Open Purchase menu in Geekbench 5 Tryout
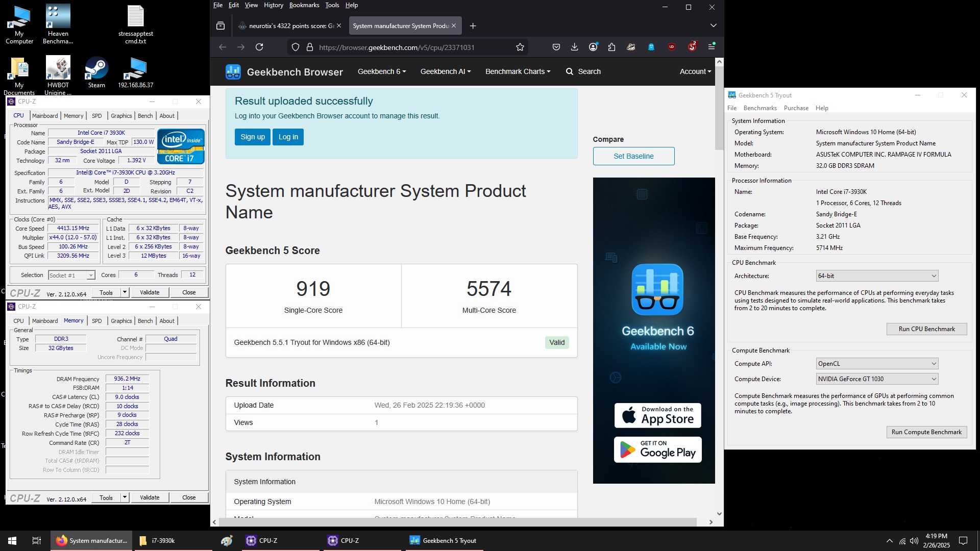Viewport: 980px width, 551px height. (796, 108)
